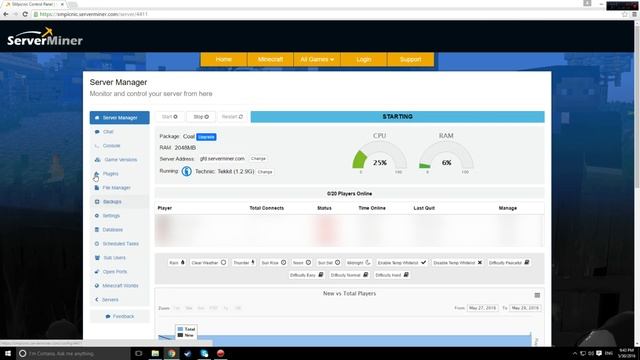Click the Player column header
The width and height of the screenshot is (640, 360).
[x=165, y=208]
